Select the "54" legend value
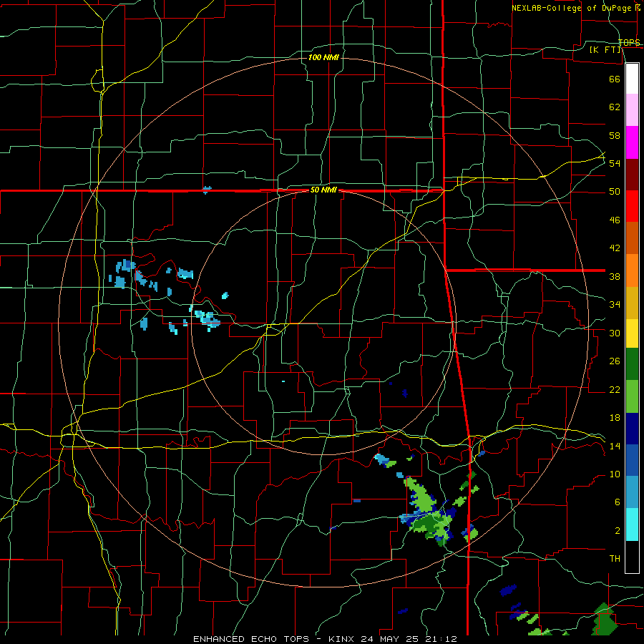The height and width of the screenshot is (644, 644). 615,163
